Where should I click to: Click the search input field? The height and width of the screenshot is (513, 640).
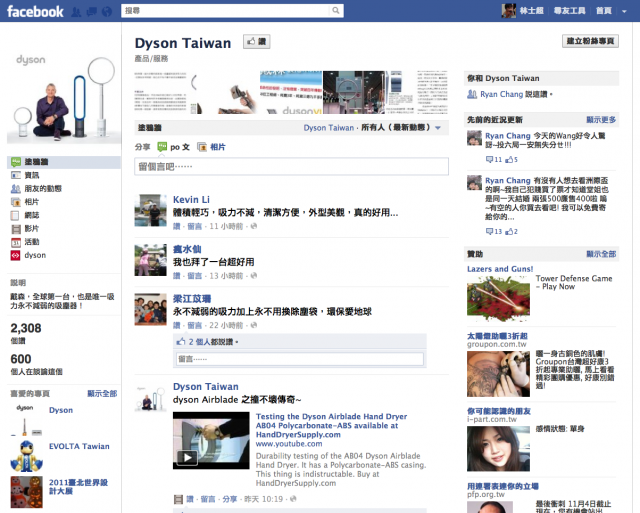(x=225, y=11)
